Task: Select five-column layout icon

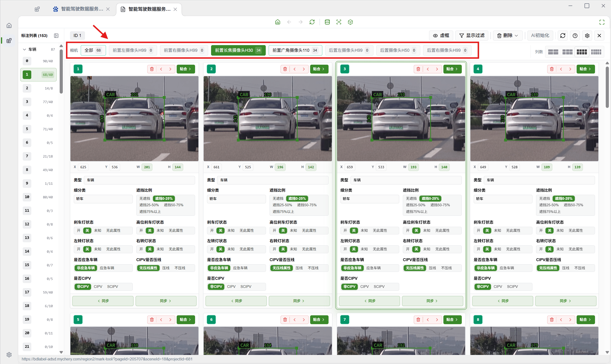Action: [x=596, y=52]
